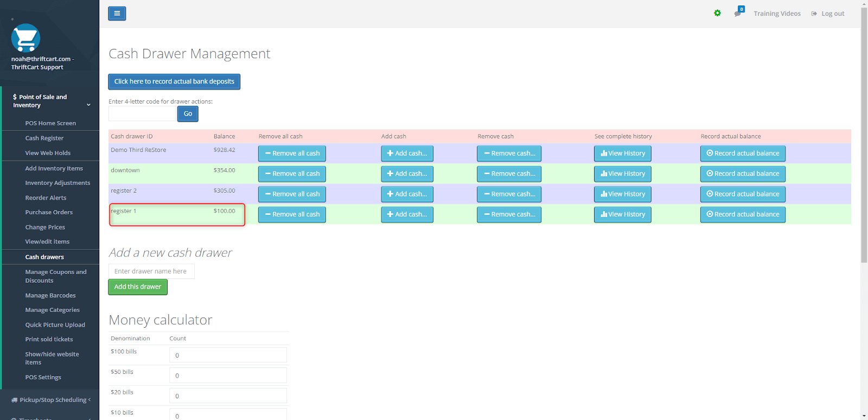This screenshot has width=868, height=420.
Task: Click the $305.00 balance cell
Action: tap(224, 190)
